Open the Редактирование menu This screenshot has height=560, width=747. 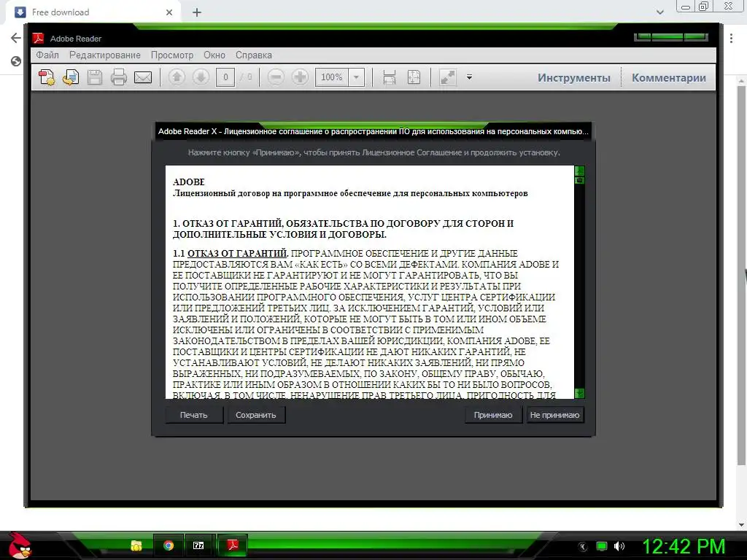point(105,55)
